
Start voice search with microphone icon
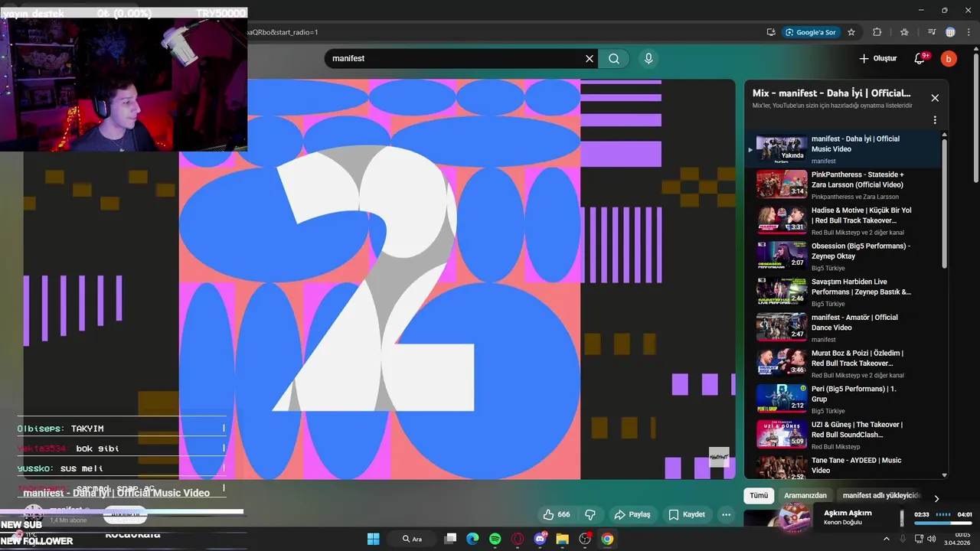(648, 59)
